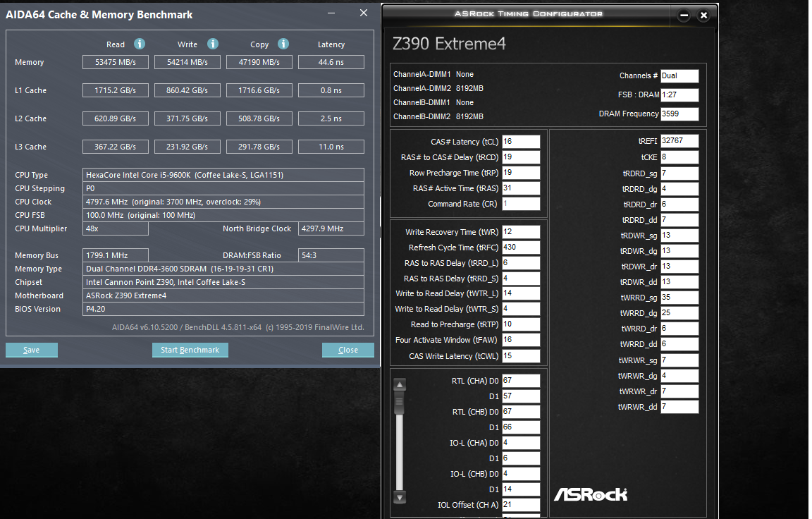Click Start Benchmark button
This screenshot has width=812, height=519.
point(190,350)
